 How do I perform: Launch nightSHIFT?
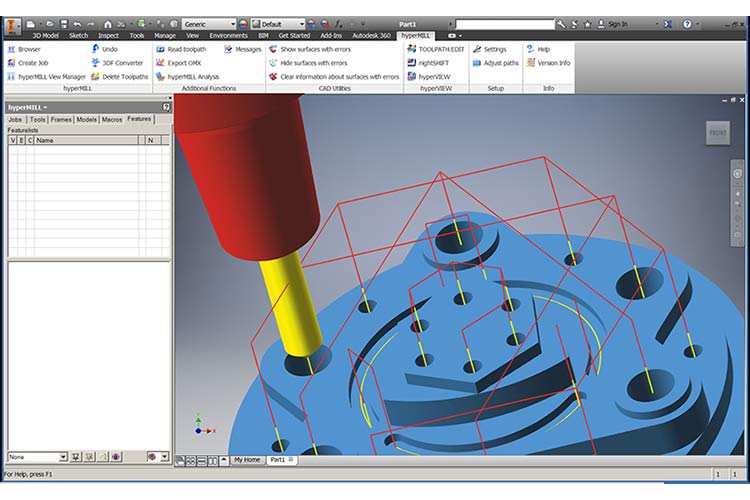pyautogui.click(x=429, y=63)
